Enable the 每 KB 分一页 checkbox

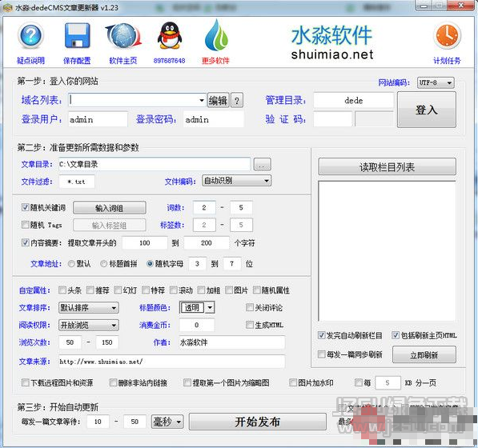tap(359, 382)
